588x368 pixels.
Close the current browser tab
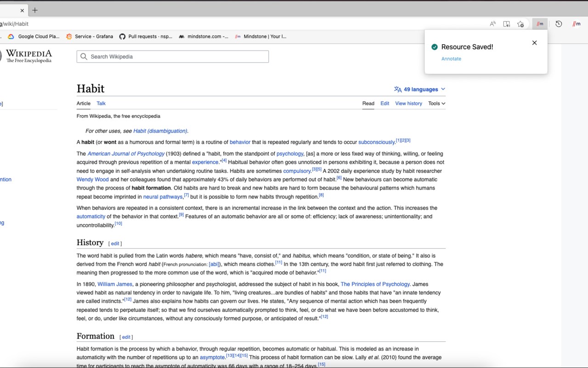23,10
